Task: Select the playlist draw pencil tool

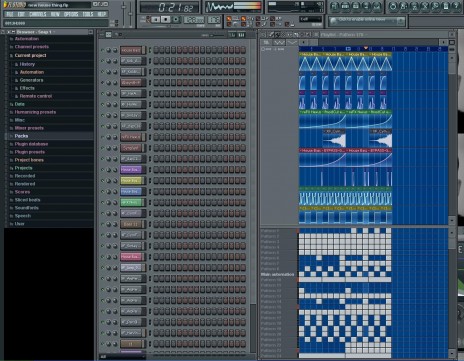Action: coord(271,34)
